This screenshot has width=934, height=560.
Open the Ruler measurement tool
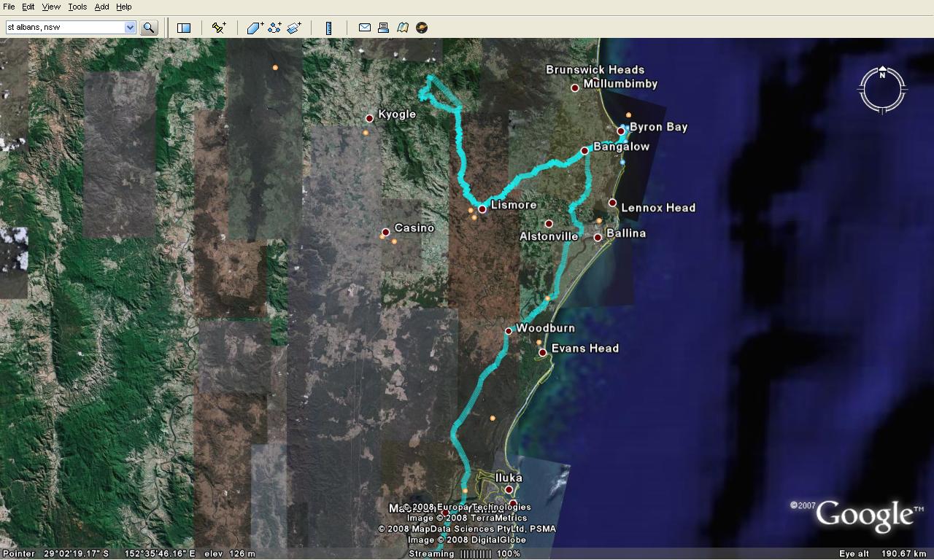click(x=328, y=28)
